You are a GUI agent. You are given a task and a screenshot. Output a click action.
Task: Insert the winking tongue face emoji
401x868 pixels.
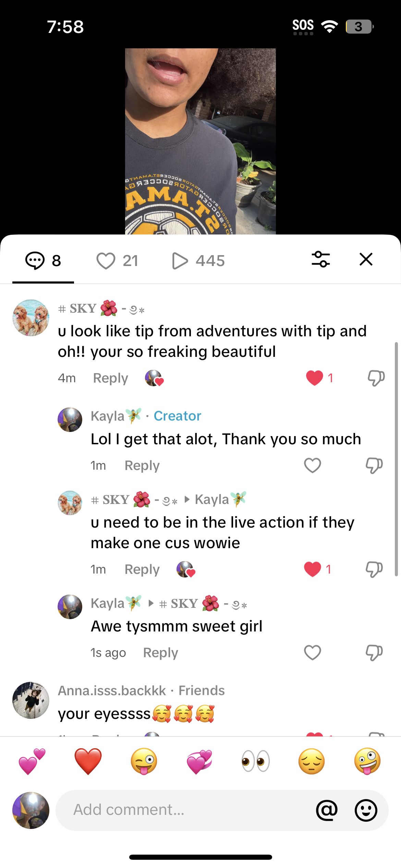144,761
